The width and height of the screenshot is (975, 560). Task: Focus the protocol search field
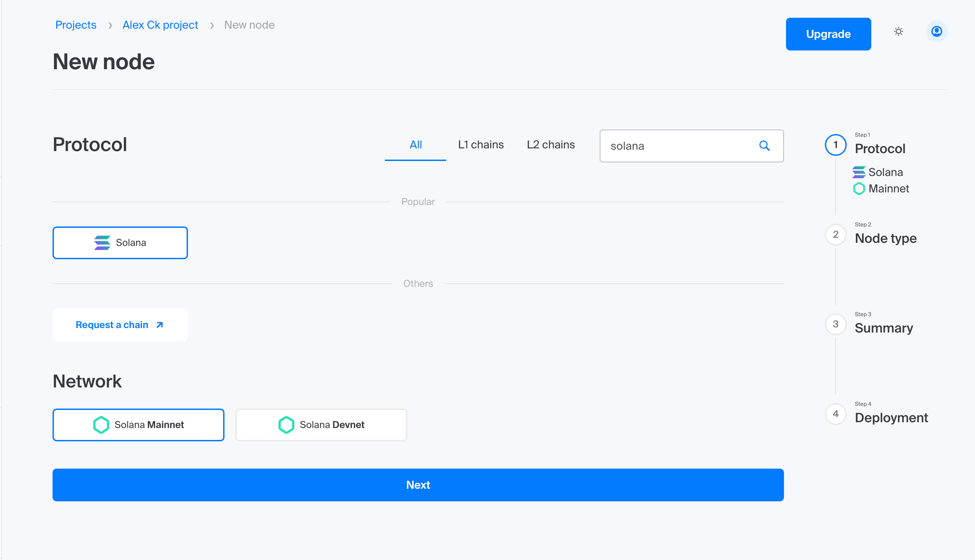coord(677,146)
